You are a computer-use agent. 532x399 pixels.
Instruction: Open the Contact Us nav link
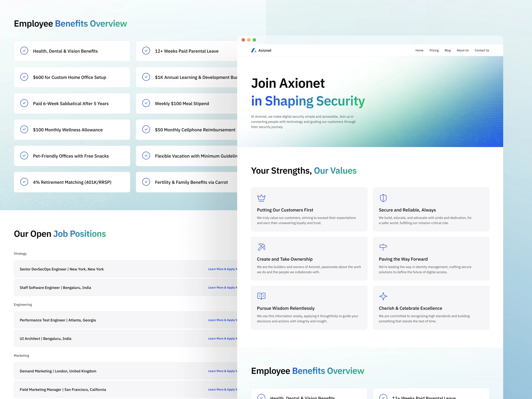click(x=482, y=50)
